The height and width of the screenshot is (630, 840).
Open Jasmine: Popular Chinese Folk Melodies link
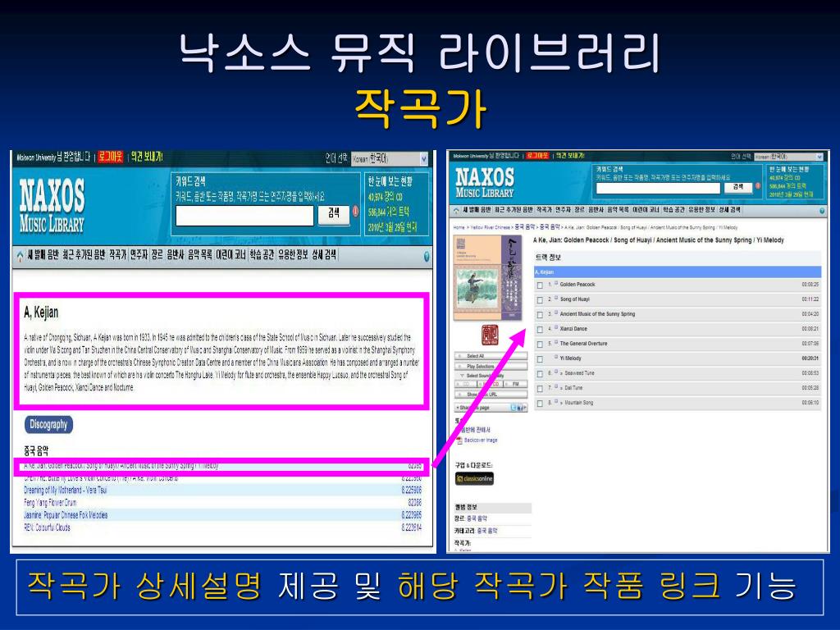point(66,515)
